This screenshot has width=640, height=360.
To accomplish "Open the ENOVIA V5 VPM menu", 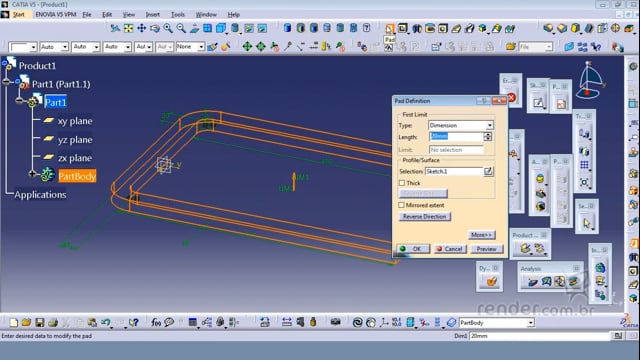I will (56, 14).
